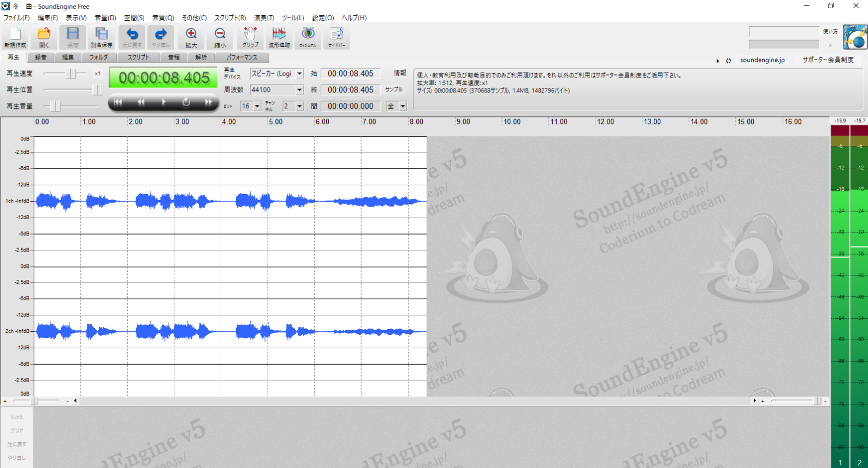
Task: Open the ツール(L) tools menu
Action: click(293, 18)
